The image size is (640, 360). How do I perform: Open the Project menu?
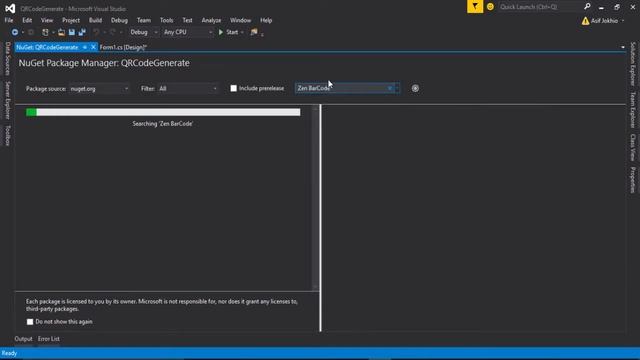point(71,20)
